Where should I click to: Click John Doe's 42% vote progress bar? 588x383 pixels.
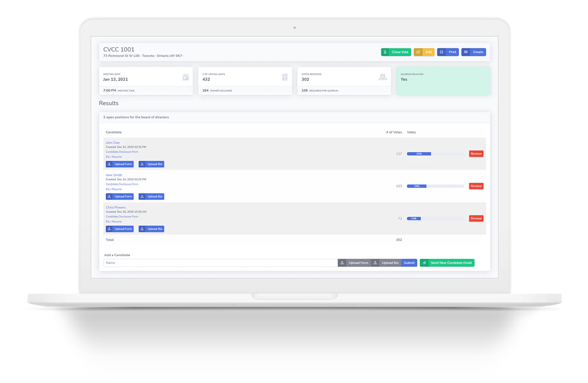coord(418,153)
